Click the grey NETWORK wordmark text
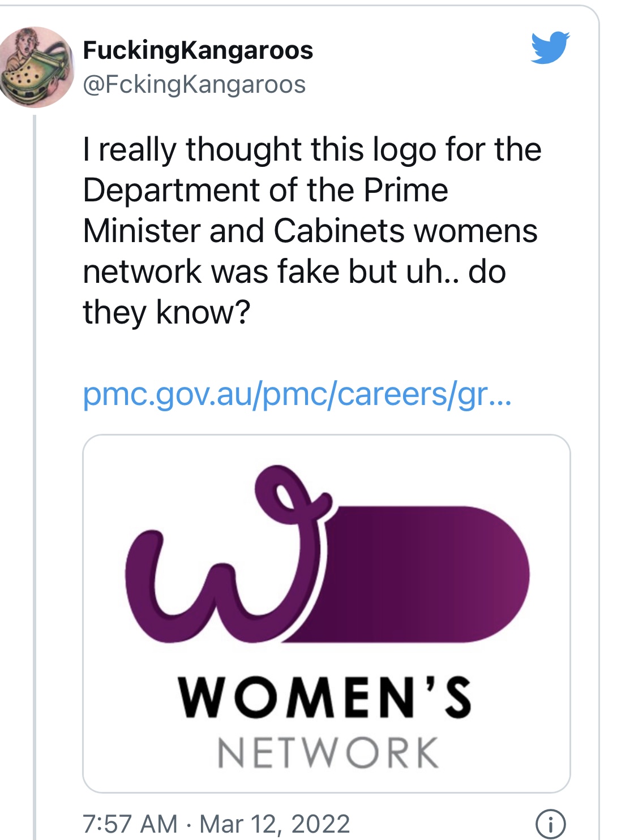 (x=328, y=753)
